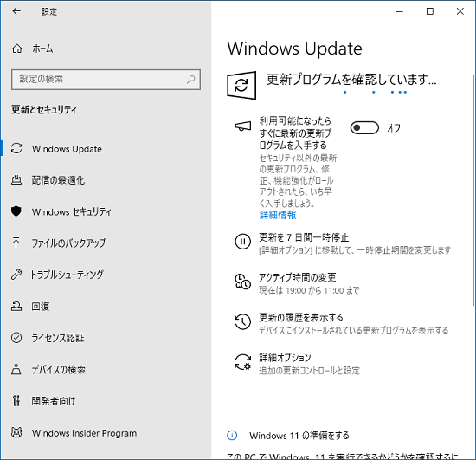Click the Windows Security shield icon

(16, 211)
